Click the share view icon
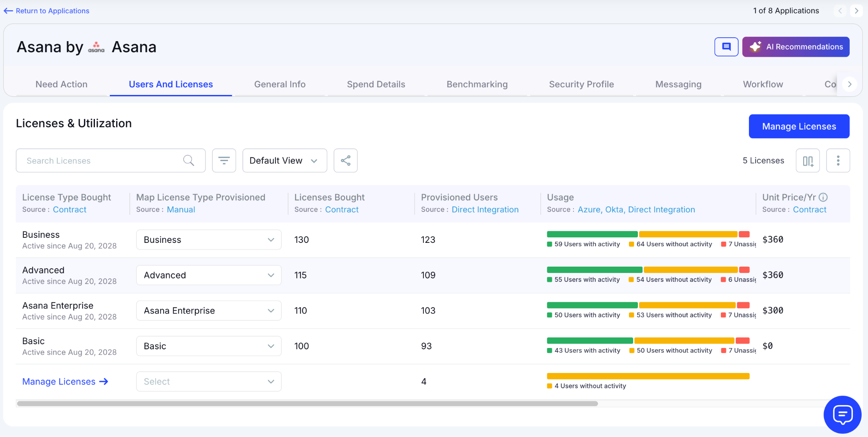868x437 pixels. point(345,161)
